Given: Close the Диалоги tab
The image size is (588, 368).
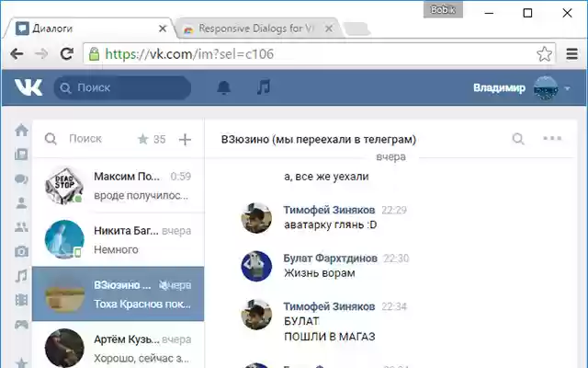Looking at the screenshot, I should coord(163,29).
